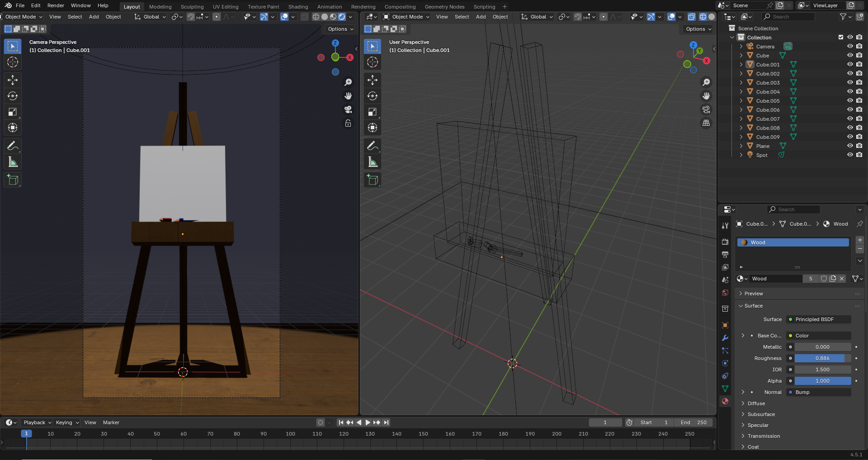Toggle visibility of the Spot light
868x460 pixels.
(x=850, y=155)
